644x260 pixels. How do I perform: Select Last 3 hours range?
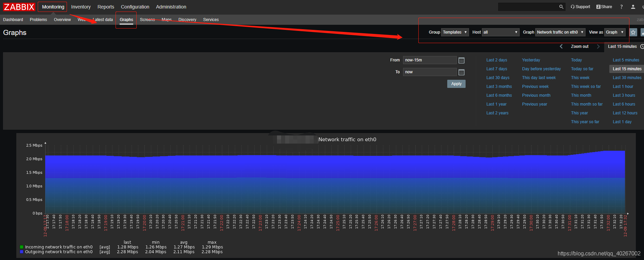624,95
